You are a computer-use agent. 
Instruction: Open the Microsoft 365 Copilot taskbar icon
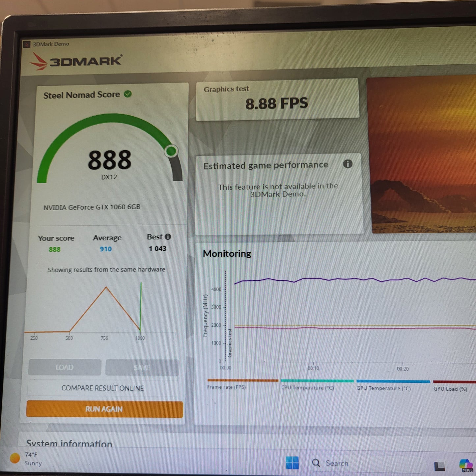(x=466, y=465)
